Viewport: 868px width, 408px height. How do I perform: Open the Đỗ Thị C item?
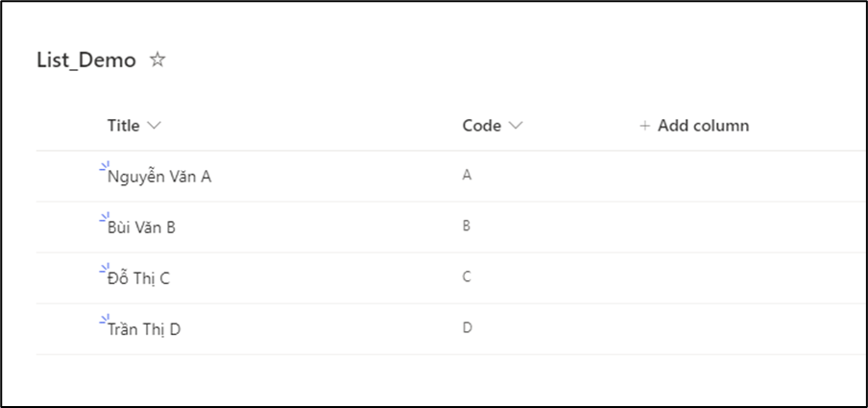click(x=139, y=278)
